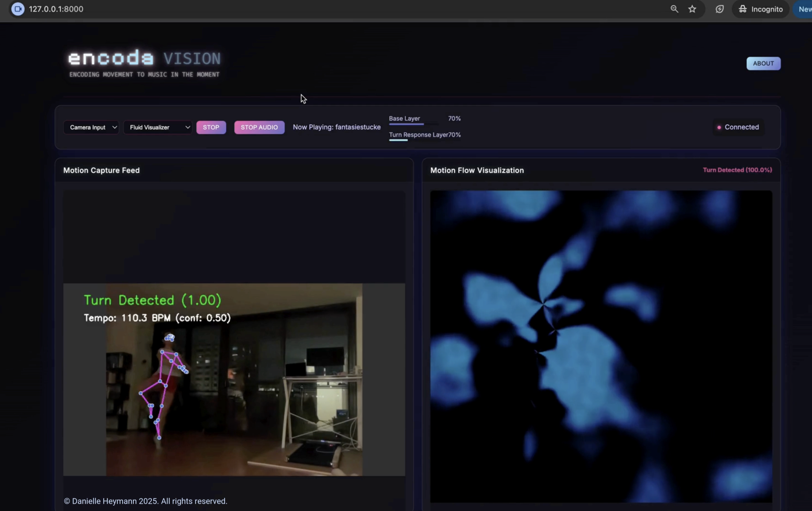Click the Now Playing: fantasiestucke label
The image size is (812, 511).
click(x=336, y=127)
